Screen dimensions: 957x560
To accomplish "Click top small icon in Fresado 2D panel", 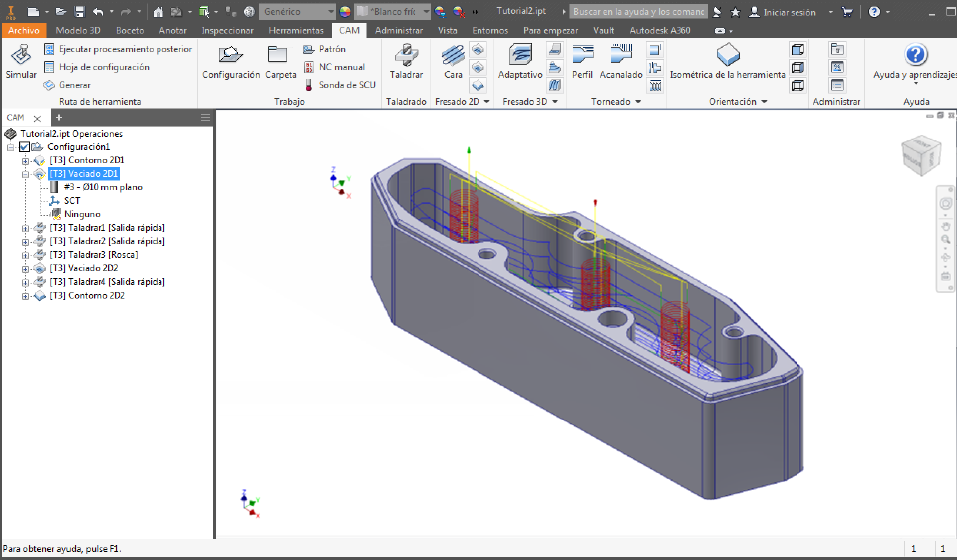I will [478, 50].
